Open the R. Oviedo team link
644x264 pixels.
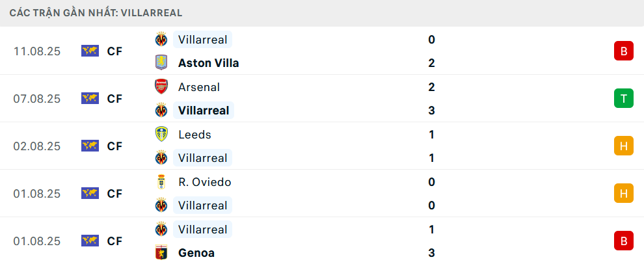point(204,182)
